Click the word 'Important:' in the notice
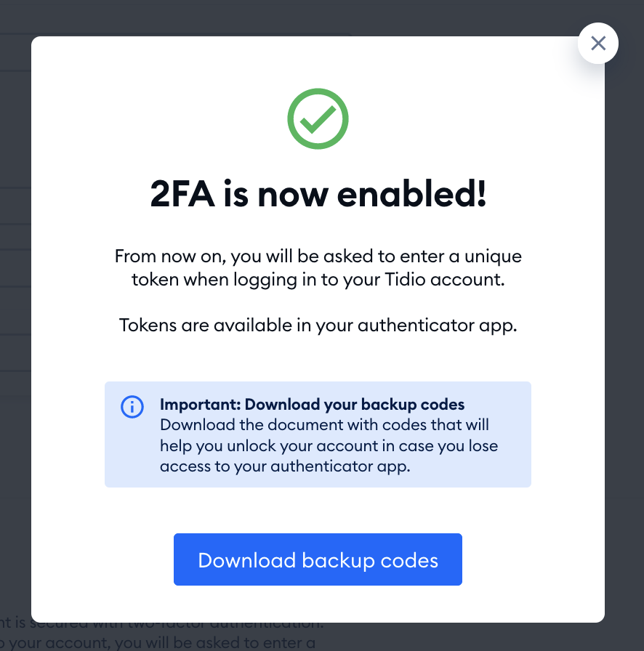 click(201, 405)
